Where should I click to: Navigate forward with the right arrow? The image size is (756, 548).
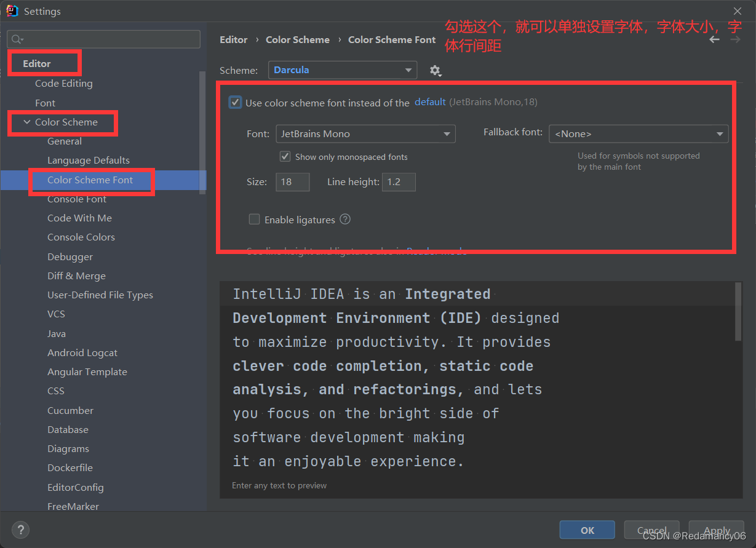[735, 39]
